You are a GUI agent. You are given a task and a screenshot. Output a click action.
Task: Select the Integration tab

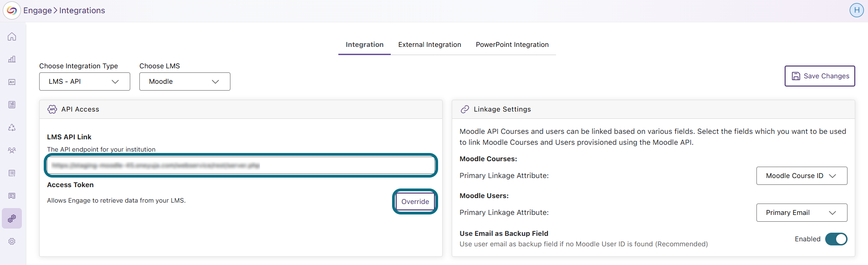coord(364,45)
